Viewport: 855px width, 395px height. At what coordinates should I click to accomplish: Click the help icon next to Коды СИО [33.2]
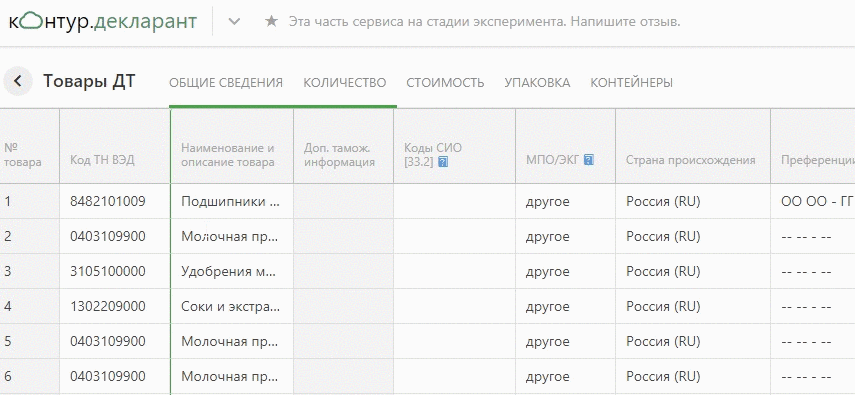pyautogui.click(x=443, y=162)
